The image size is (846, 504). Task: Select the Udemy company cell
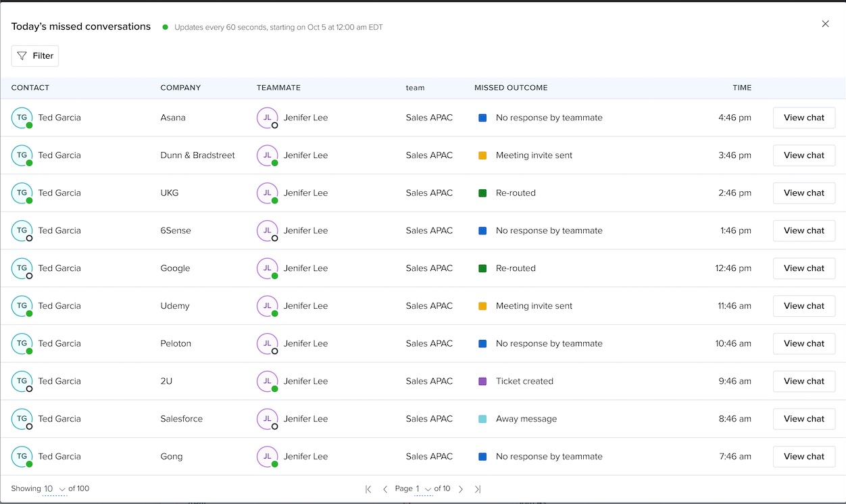(175, 306)
